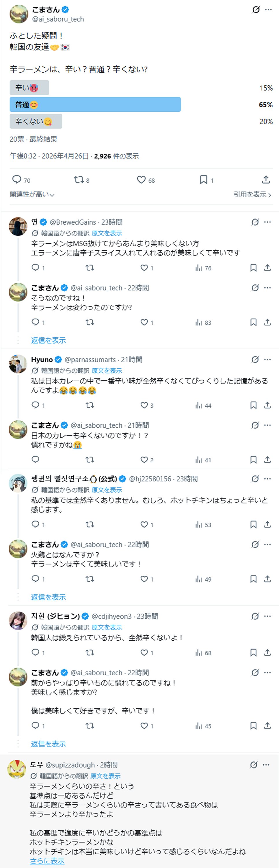The width and height of the screenshot is (279, 868).
Task: Open more options on the main poll post
Action: [268, 10]
